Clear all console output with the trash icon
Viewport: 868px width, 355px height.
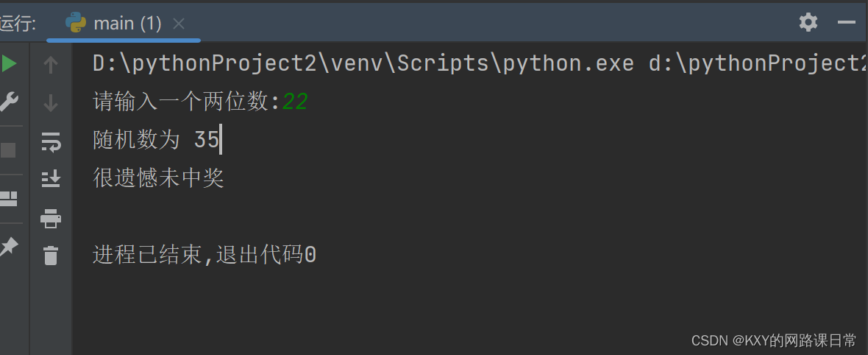[x=51, y=256]
